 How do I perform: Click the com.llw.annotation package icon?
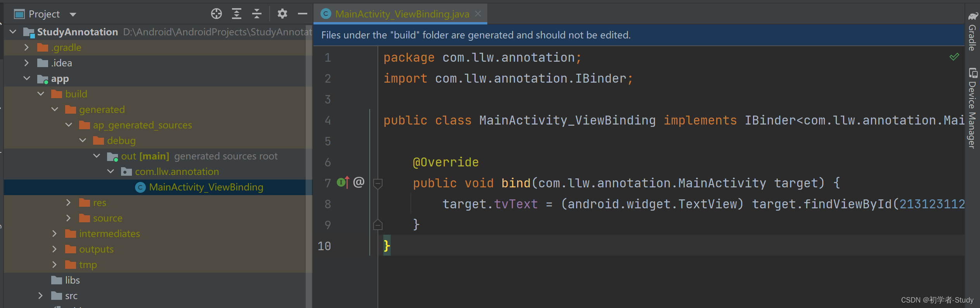pyautogui.click(x=126, y=171)
